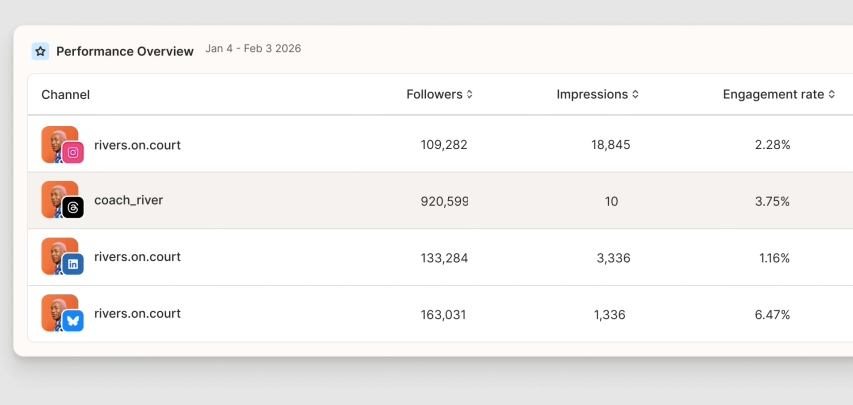The image size is (853, 405).
Task: Click the 163,031 followers value
Action: coord(443,315)
